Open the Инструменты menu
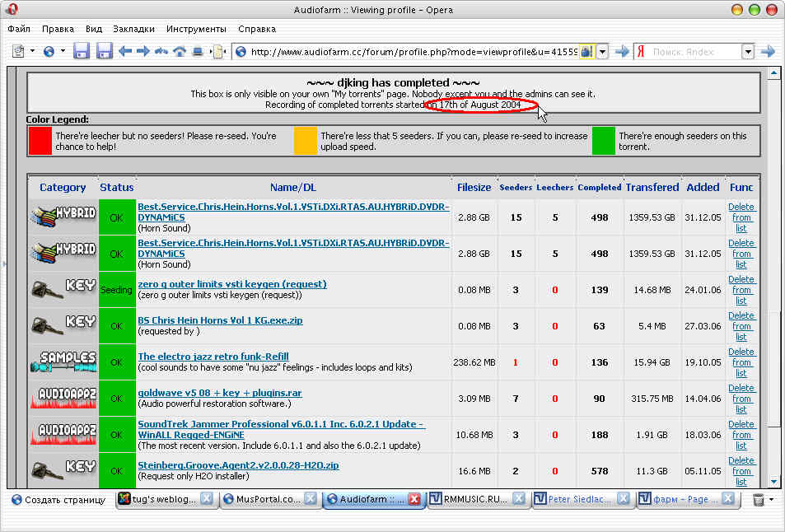This screenshot has width=785, height=532. [x=196, y=29]
